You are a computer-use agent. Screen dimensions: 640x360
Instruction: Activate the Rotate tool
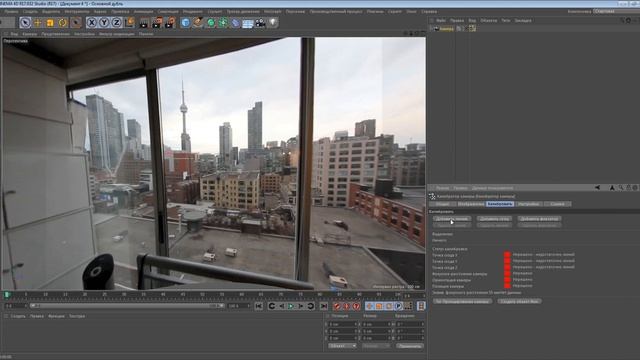pyautogui.click(x=63, y=22)
